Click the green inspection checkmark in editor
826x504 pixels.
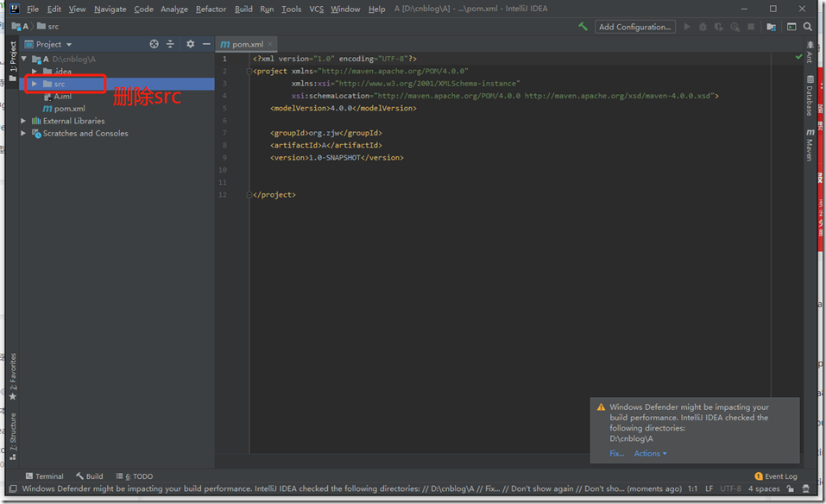pos(798,56)
